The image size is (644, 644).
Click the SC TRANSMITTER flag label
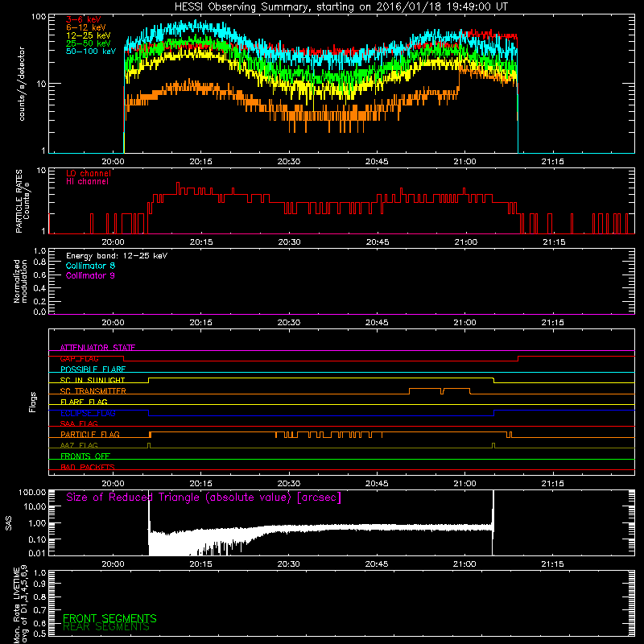[x=93, y=391]
